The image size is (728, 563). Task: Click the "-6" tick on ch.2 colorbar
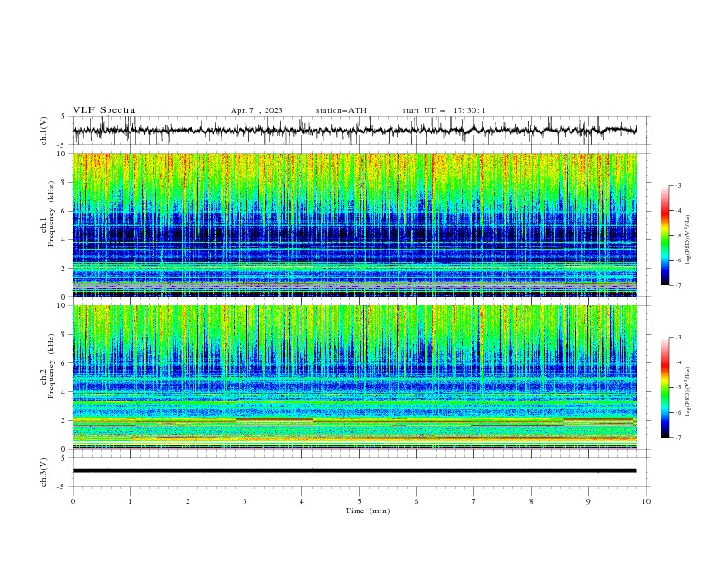point(678,412)
